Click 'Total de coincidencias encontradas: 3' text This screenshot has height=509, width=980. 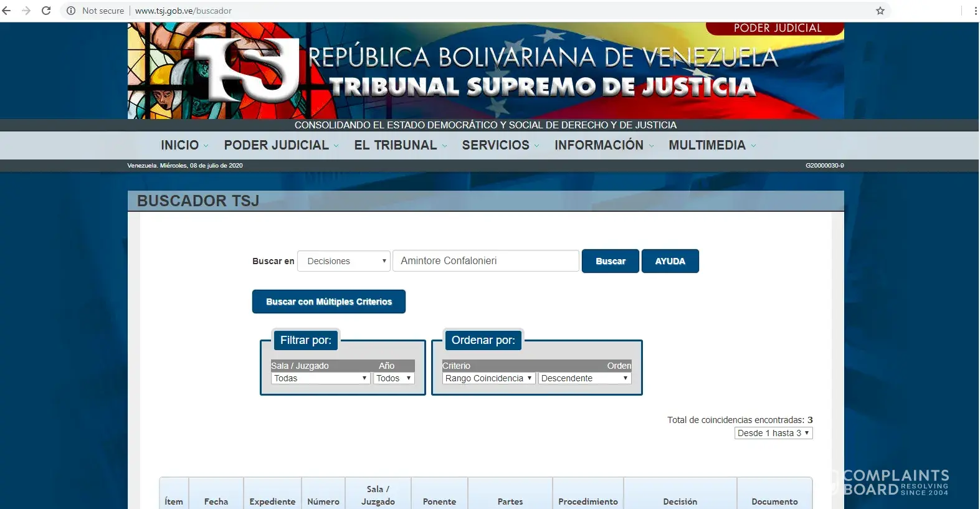740,420
